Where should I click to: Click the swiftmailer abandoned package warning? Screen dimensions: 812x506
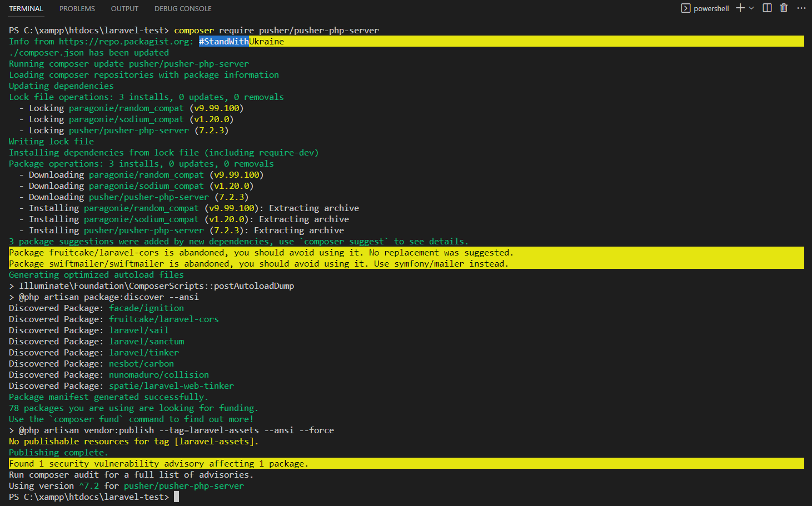[258, 264]
